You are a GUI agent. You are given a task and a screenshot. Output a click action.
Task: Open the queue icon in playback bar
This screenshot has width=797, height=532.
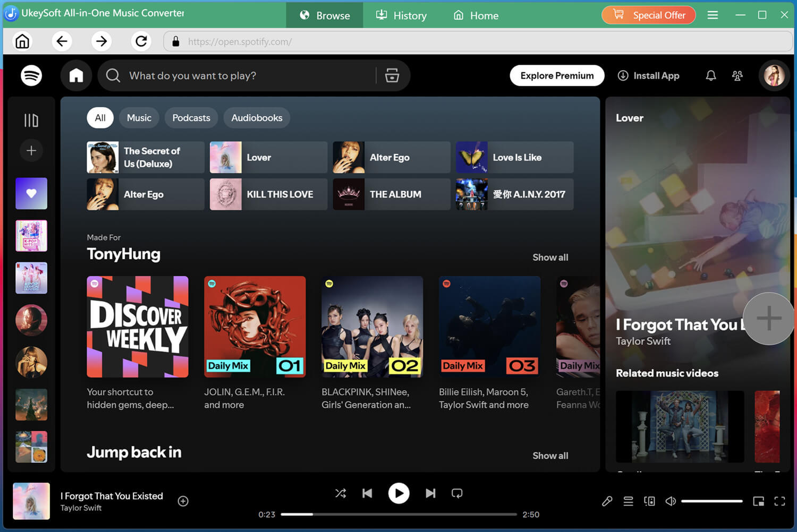pyautogui.click(x=628, y=501)
